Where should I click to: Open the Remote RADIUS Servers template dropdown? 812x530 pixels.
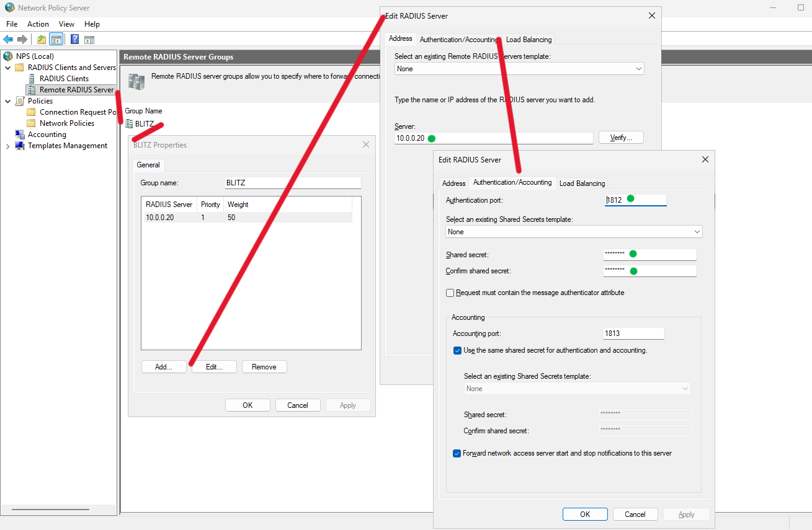(519, 69)
